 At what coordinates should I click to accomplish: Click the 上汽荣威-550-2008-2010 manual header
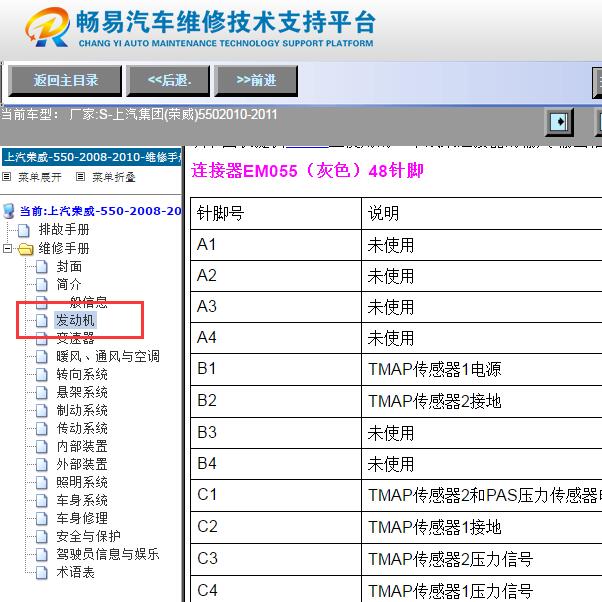[92, 157]
